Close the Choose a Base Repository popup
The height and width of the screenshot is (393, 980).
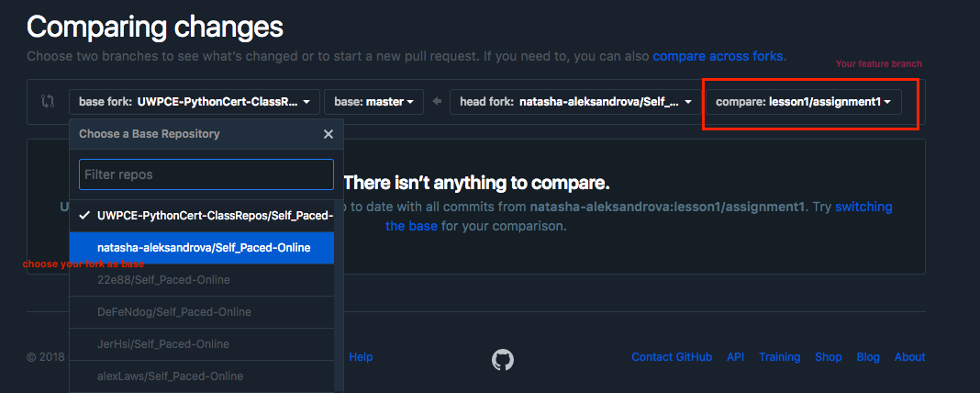click(x=329, y=134)
